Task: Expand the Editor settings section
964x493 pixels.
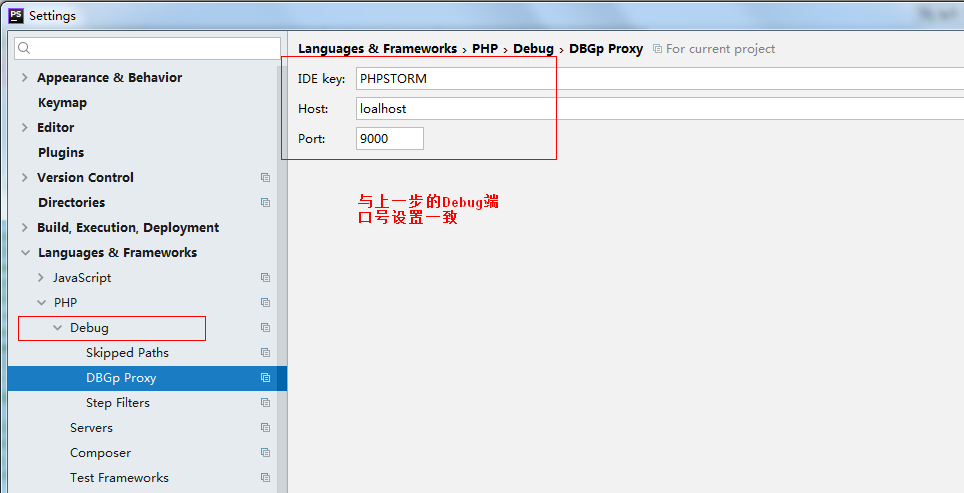Action: click(24, 128)
